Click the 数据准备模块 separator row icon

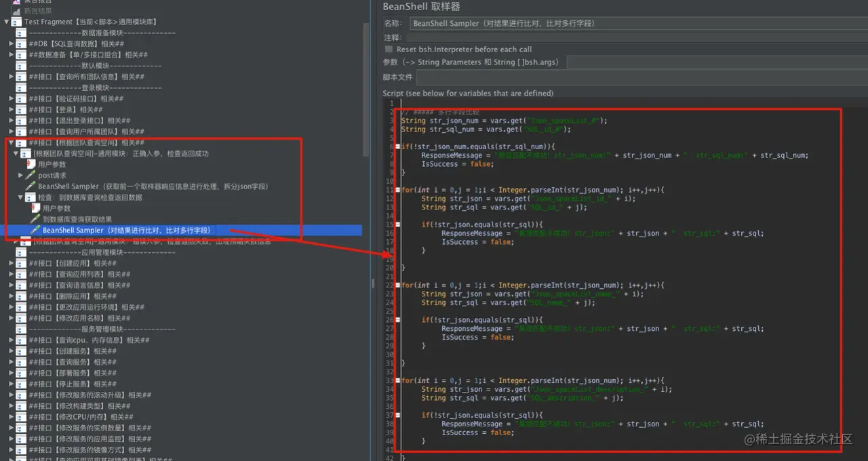tap(22, 33)
